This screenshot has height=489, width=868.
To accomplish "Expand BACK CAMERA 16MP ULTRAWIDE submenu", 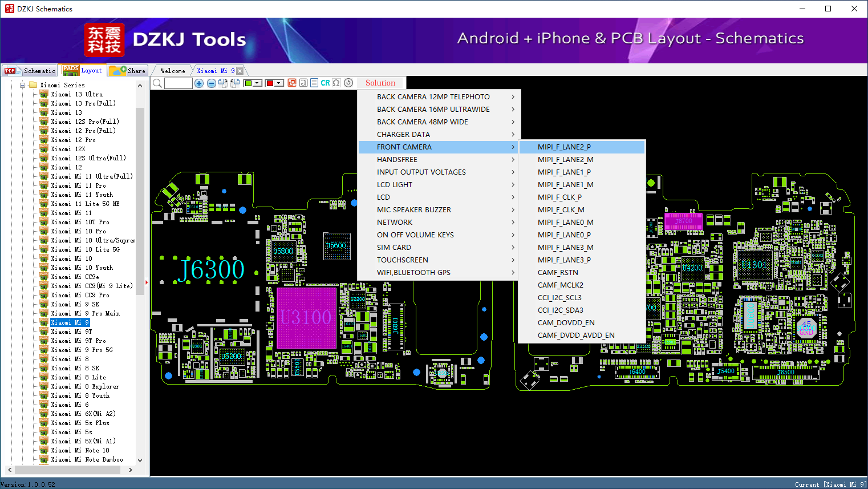I will point(438,110).
